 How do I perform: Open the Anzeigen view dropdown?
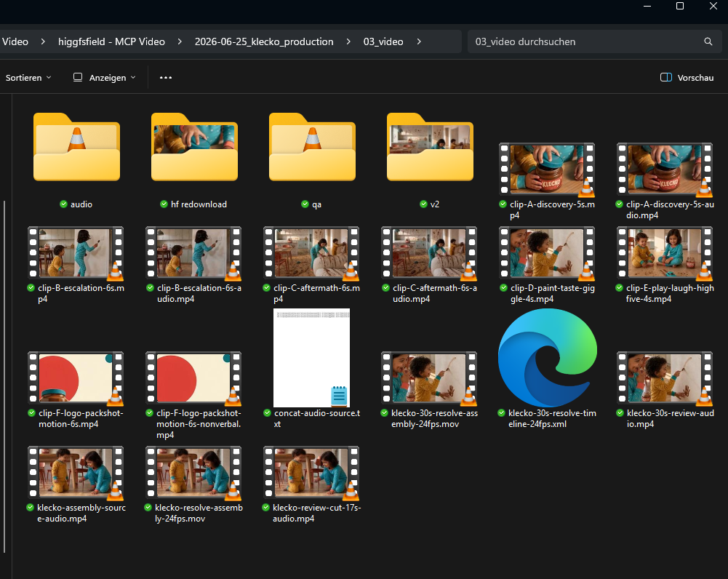tap(105, 78)
